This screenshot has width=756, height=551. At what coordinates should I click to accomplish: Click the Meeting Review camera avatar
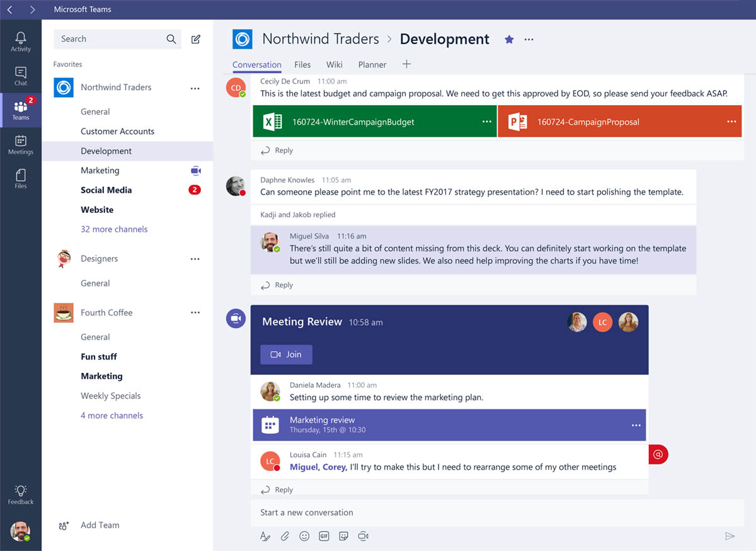click(236, 319)
